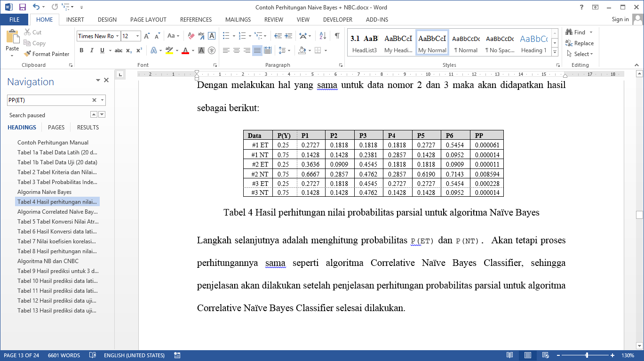Click the Increase Indent icon
This screenshot has height=361, width=644.
tap(288, 36)
